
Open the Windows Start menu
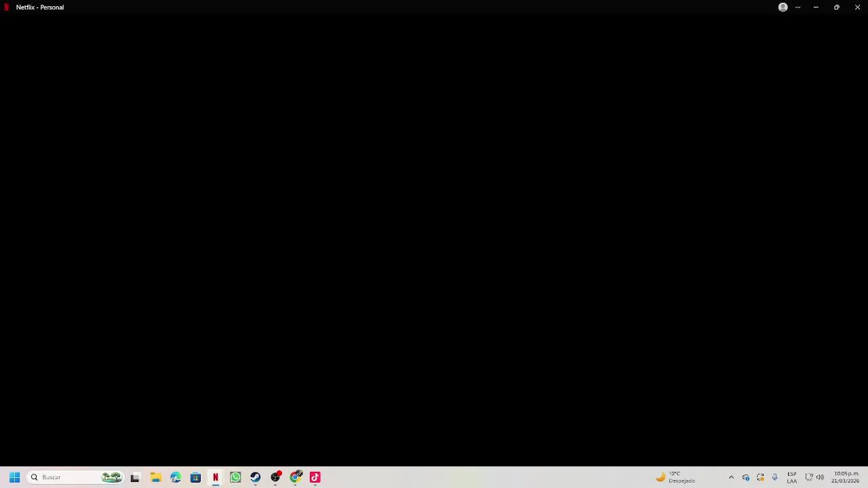coord(14,477)
